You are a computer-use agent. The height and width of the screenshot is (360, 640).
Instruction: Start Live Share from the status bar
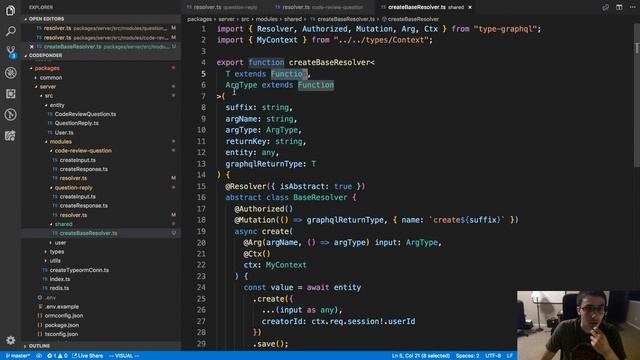(x=87, y=356)
